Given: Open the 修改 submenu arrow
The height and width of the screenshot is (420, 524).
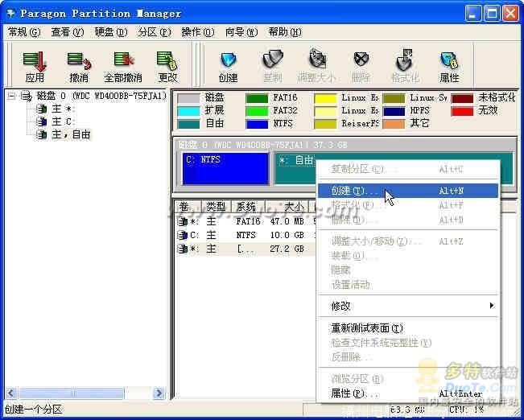Looking at the screenshot, I should 491,306.
